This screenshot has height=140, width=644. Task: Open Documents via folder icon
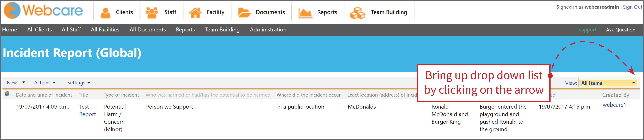point(244,12)
